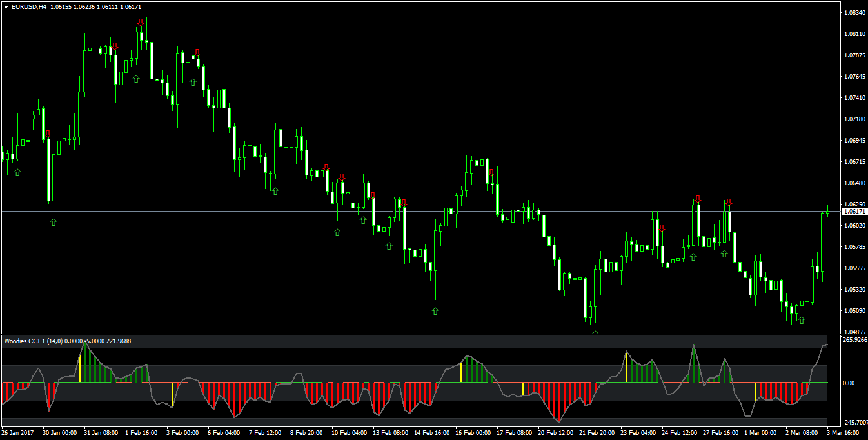Click the 21 Feb 20:00 time label

pyautogui.click(x=597, y=433)
